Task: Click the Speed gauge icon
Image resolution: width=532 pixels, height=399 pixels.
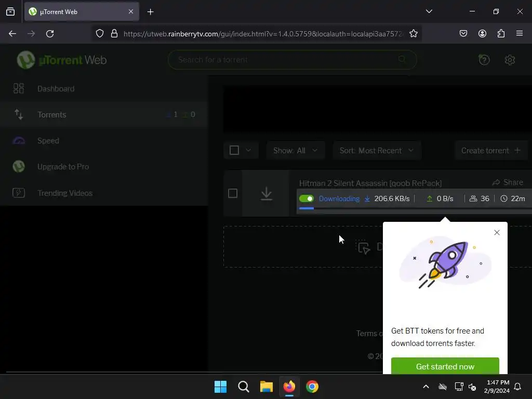Action: [x=19, y=140]
